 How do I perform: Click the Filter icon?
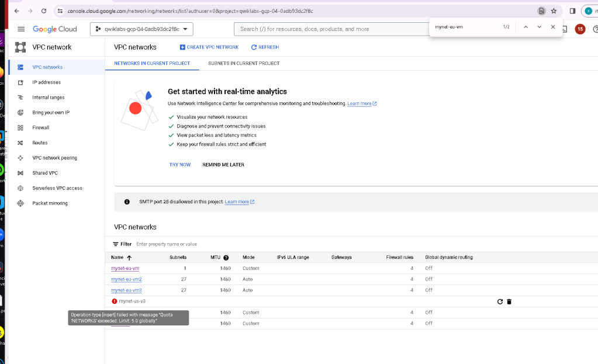116,244
